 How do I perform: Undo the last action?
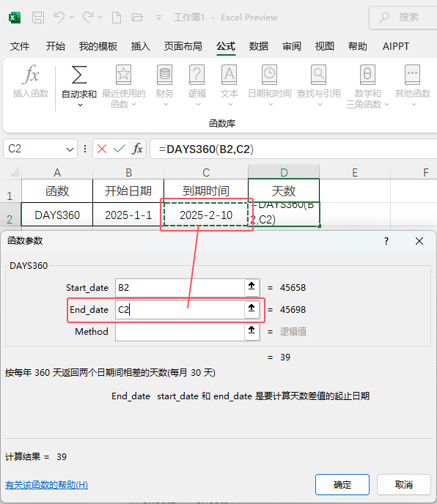(x=59, y=17)
